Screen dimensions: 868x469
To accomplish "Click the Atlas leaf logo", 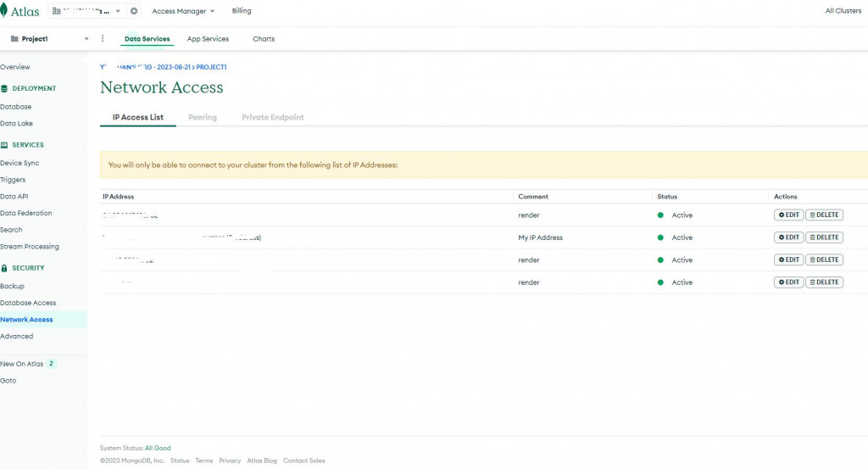I will (x=4, y=11).
